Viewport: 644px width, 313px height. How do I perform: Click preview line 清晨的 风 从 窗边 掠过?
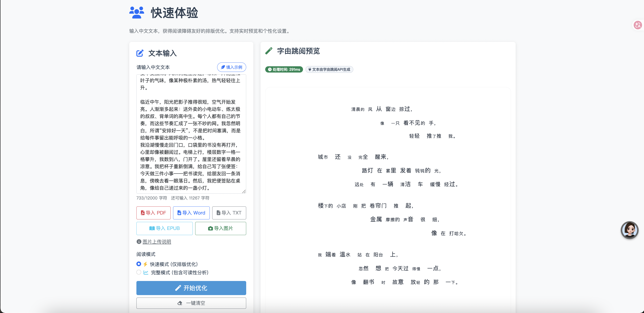click(382, 109)
